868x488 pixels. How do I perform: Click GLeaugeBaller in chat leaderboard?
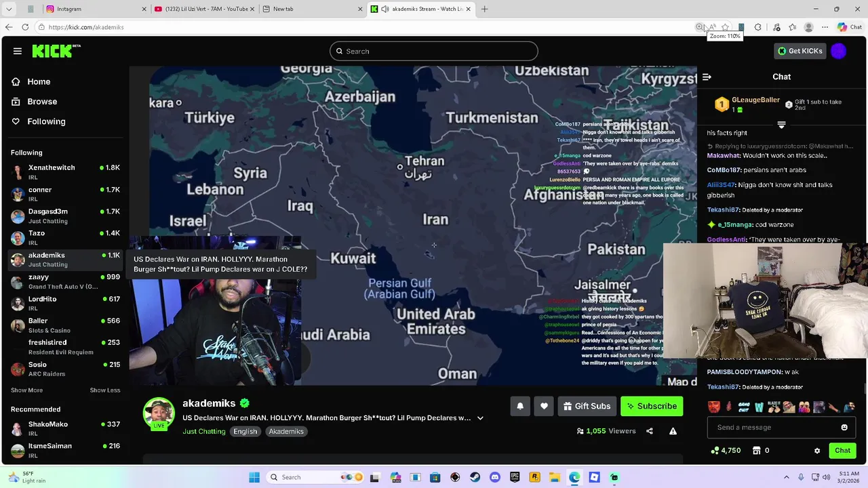(755, 100)
